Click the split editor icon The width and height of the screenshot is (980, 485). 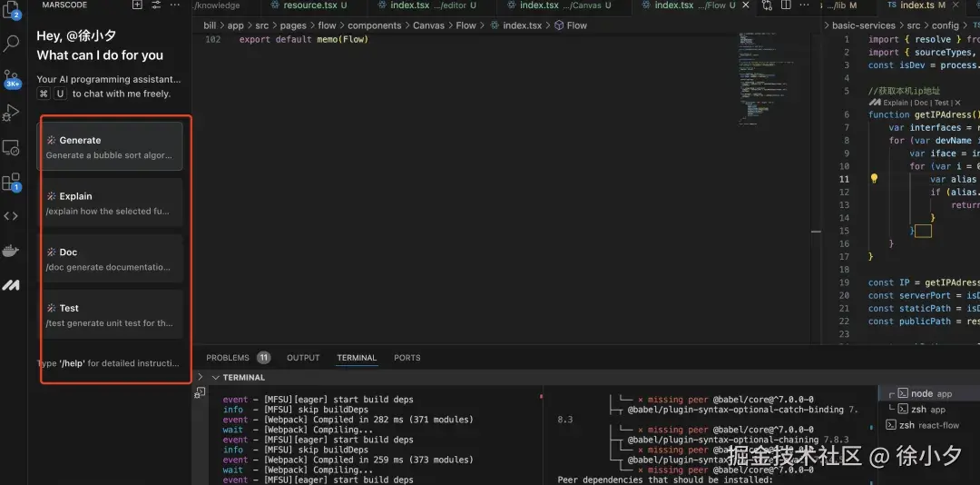tap(786, 5)
